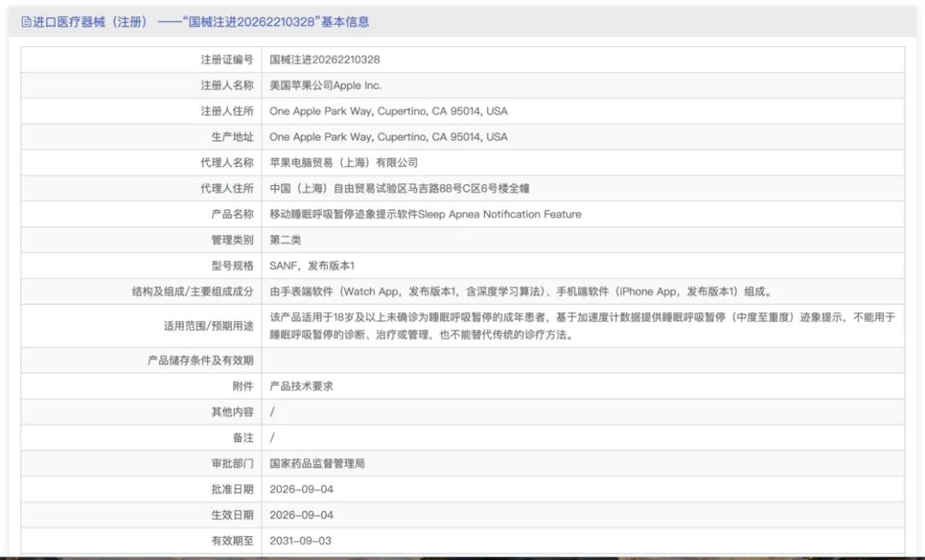Select the "产品名称" label
The image size is (925, 560).
[x=232, y=215]
